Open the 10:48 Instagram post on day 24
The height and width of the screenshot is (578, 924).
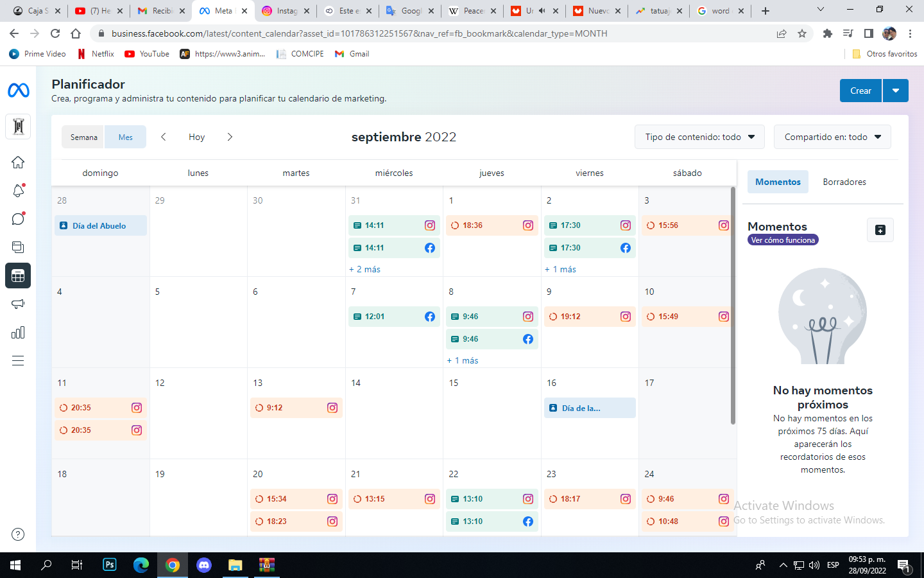[687, 521]
